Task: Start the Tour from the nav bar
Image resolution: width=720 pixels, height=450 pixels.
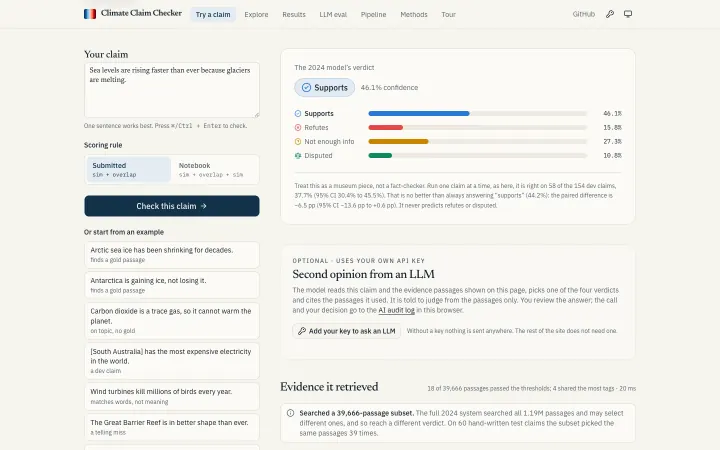Action: pos(449,14)
